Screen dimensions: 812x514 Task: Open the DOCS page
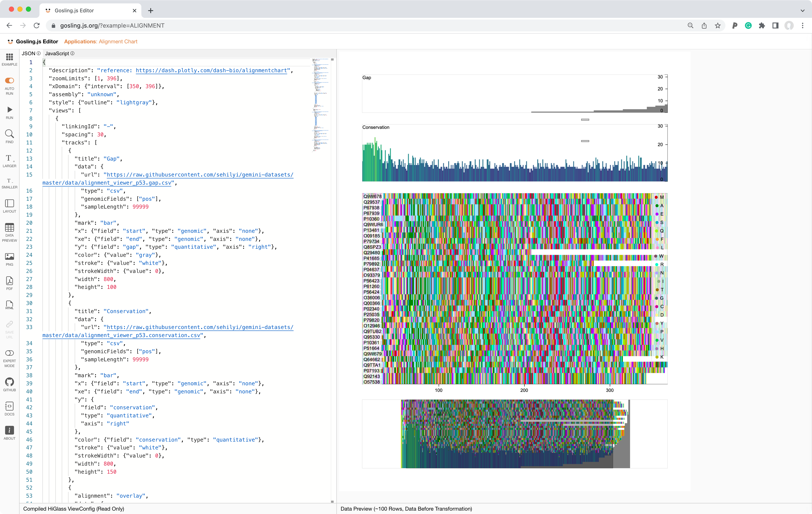coord(9,408)
